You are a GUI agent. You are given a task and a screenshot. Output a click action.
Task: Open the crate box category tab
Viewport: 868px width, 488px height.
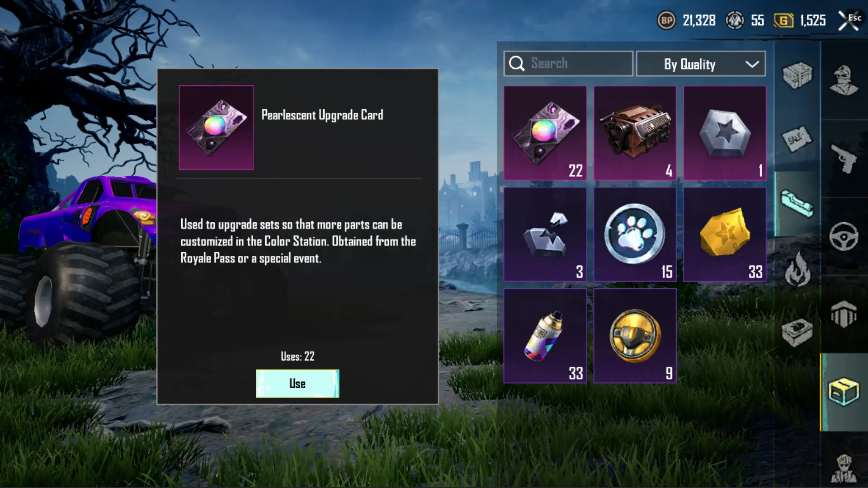click(x=844, y=392)
